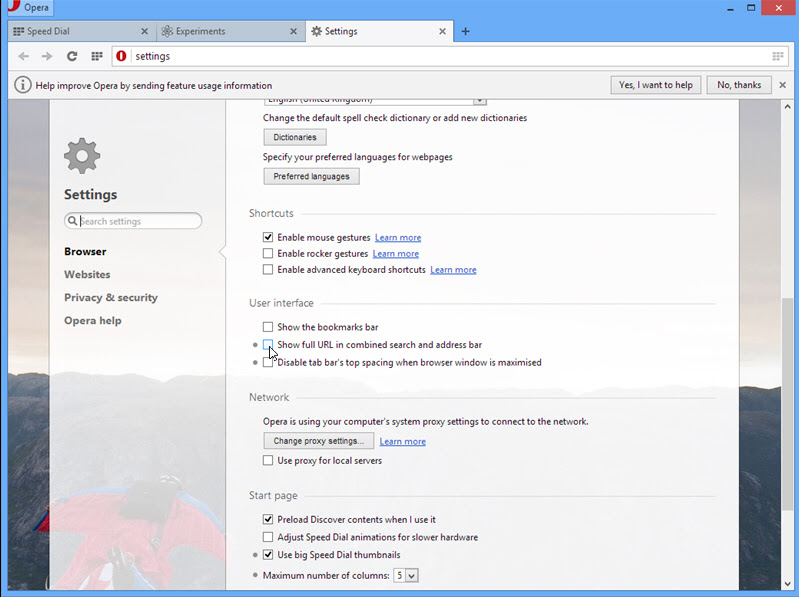Open Websites settings section
The width and height of the screenshot is (799, 597).
pos(87,275)
